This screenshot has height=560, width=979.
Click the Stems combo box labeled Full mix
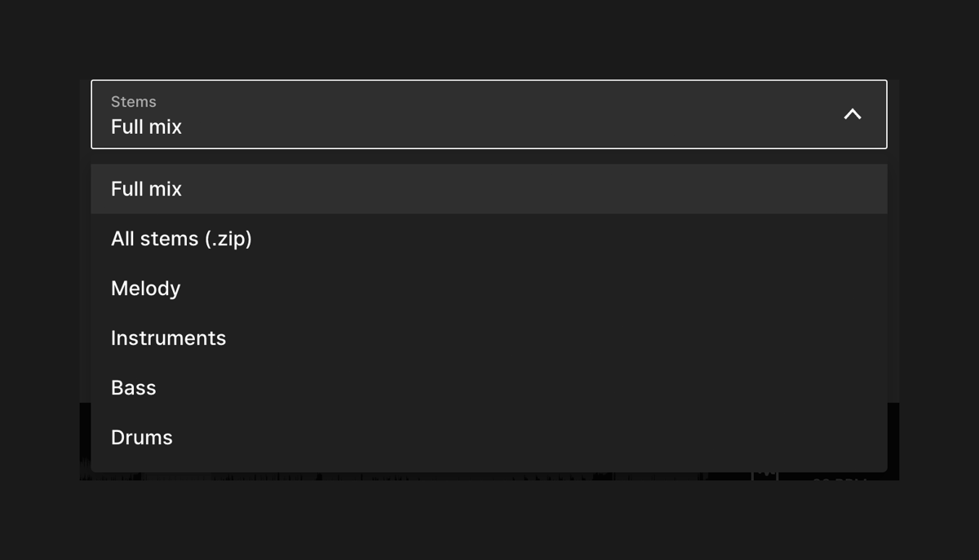[x=489, y=114]
